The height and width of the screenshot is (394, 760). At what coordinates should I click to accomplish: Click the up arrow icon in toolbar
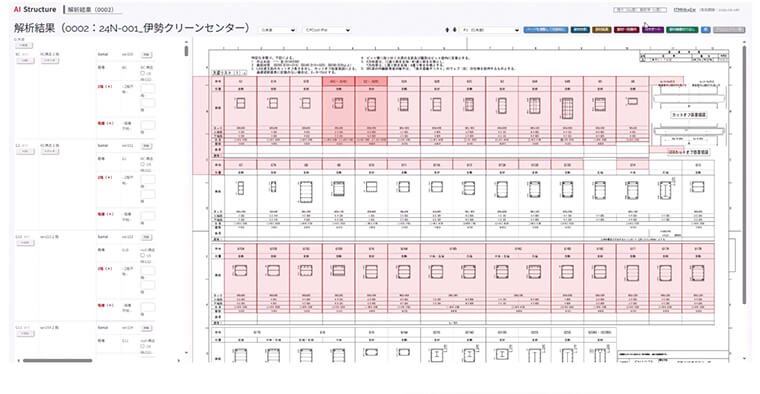447,30
